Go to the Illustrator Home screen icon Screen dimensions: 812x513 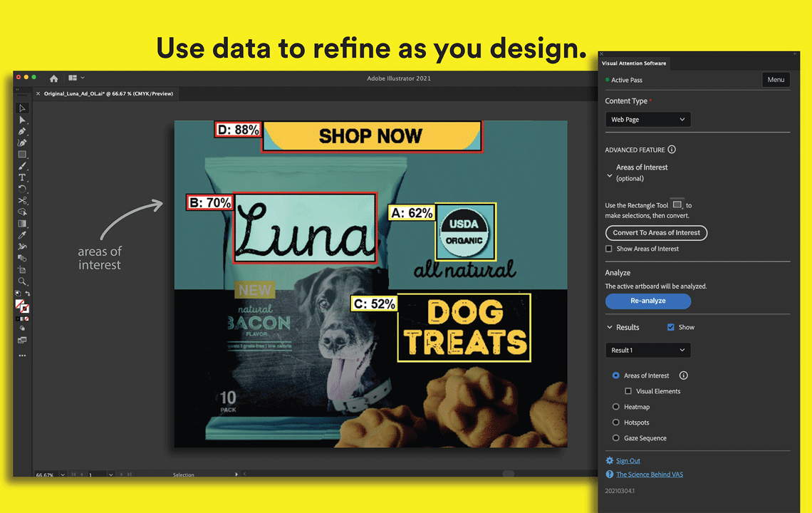[x=53, y=78]
